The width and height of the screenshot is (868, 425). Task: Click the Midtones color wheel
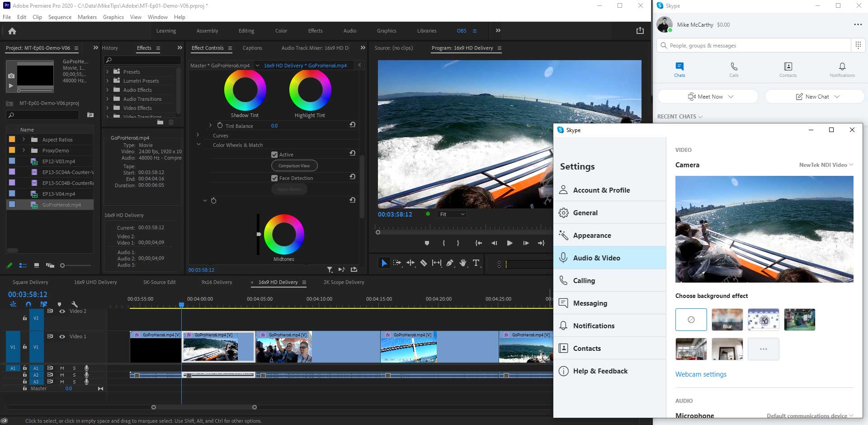(x=284, y=234)
